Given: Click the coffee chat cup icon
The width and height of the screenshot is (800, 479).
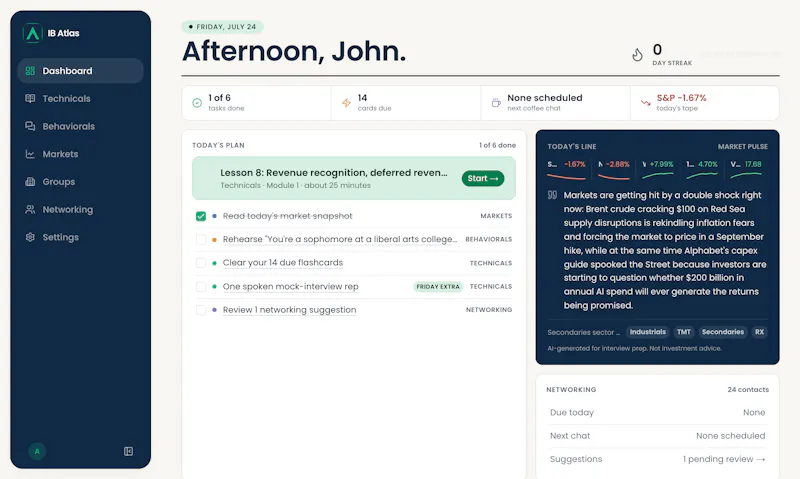Looking at the screenshot, I should click(496, 103).
